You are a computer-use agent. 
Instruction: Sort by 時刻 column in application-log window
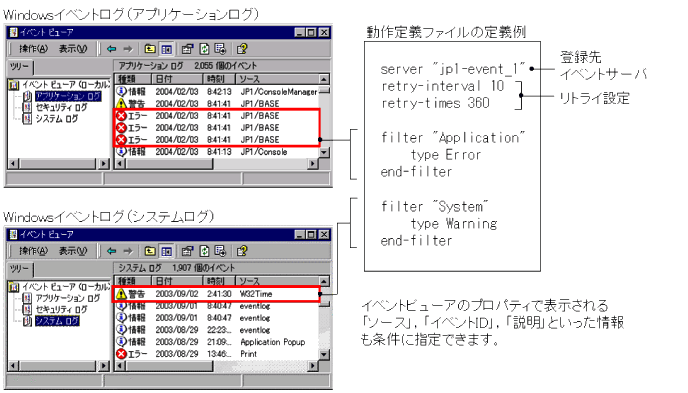point(219,79)
